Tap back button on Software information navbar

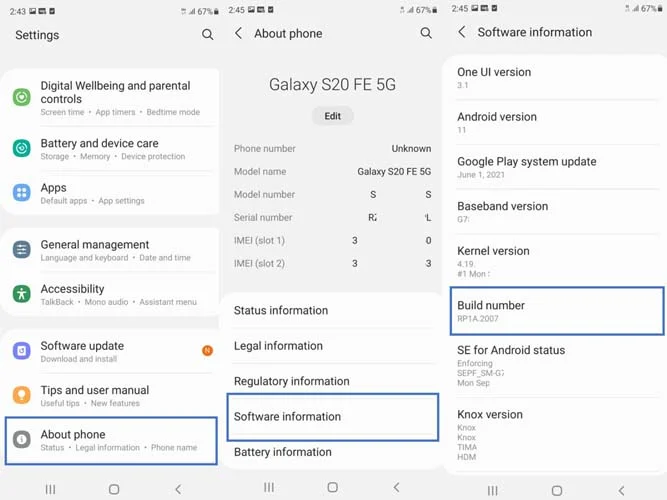(x=621, y=491)
